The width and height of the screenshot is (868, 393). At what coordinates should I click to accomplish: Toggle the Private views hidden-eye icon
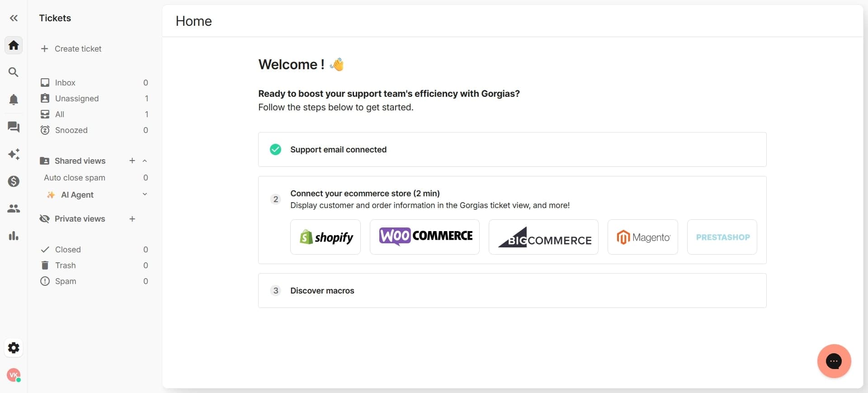pos(44,219)
